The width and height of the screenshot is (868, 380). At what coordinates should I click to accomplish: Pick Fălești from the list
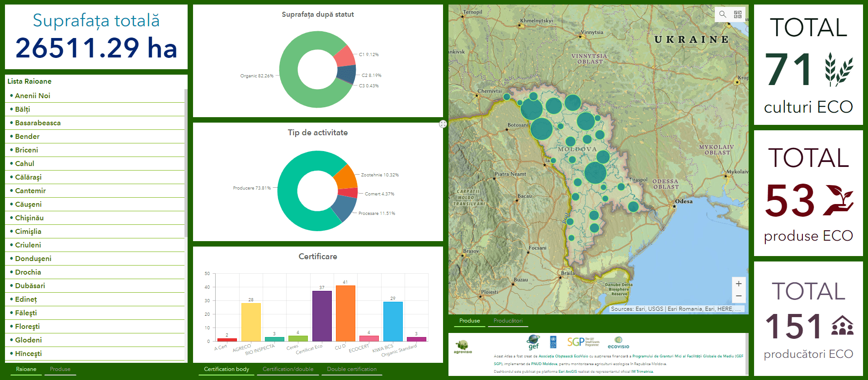click(x=95, y=313)
